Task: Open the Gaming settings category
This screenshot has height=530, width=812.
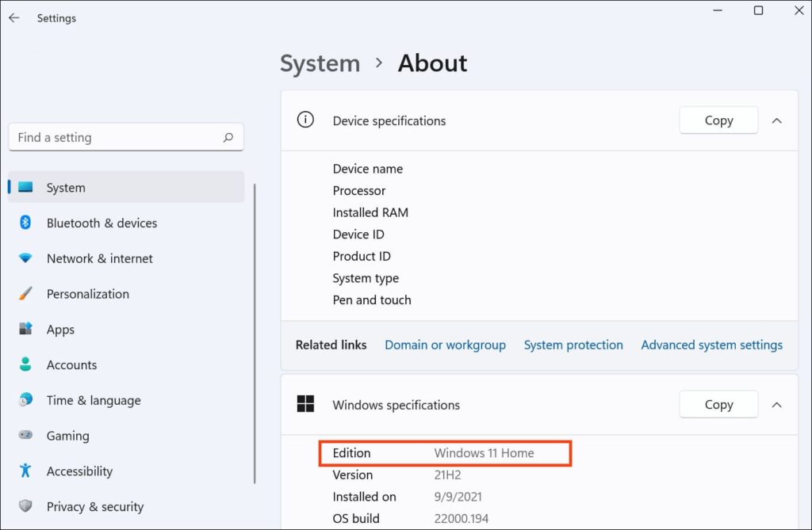Action: coord(67,436)
